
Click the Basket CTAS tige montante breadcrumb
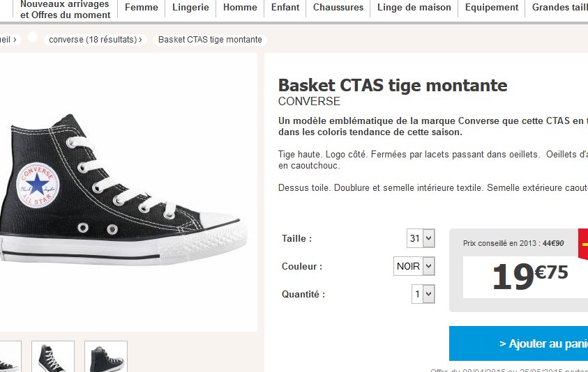click(x=210, y=40)
